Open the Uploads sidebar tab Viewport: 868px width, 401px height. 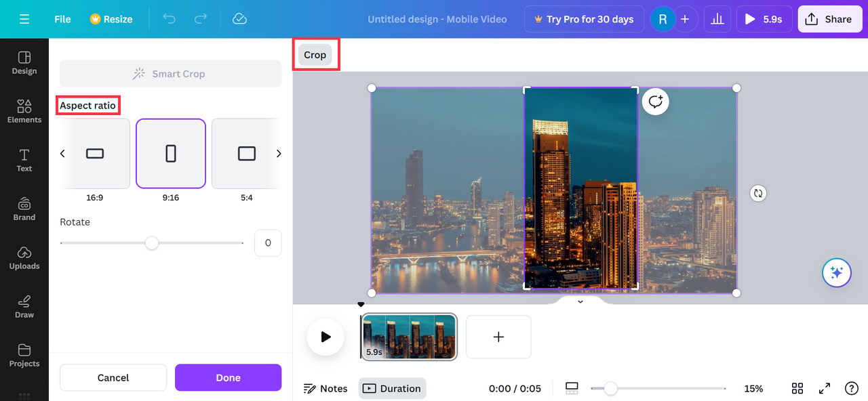point(24,257)
